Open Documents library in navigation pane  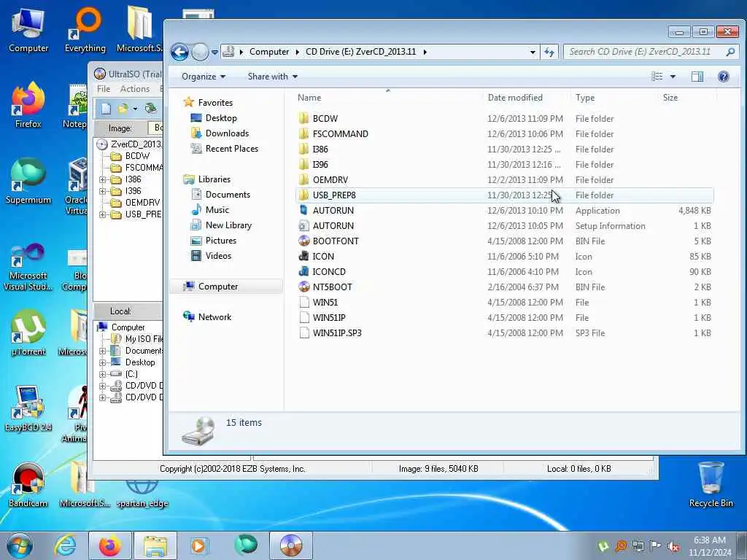click(220, 194)
